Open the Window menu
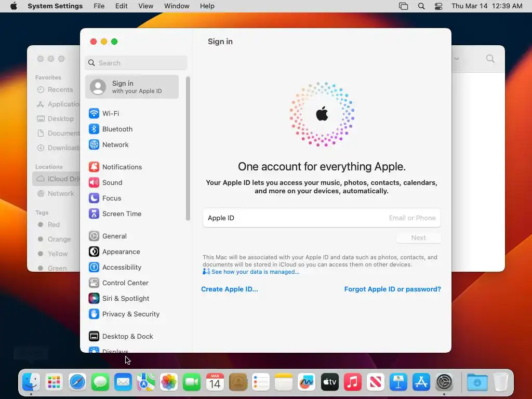Viewport: 532px width, 399px height. point(177,6)
